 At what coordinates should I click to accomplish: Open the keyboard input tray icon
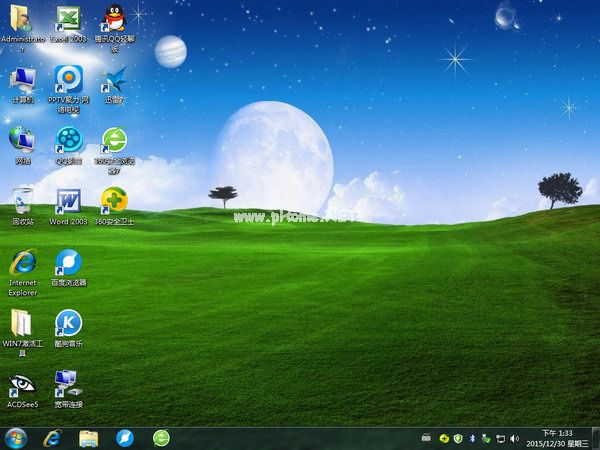click(x=426, y=437)
